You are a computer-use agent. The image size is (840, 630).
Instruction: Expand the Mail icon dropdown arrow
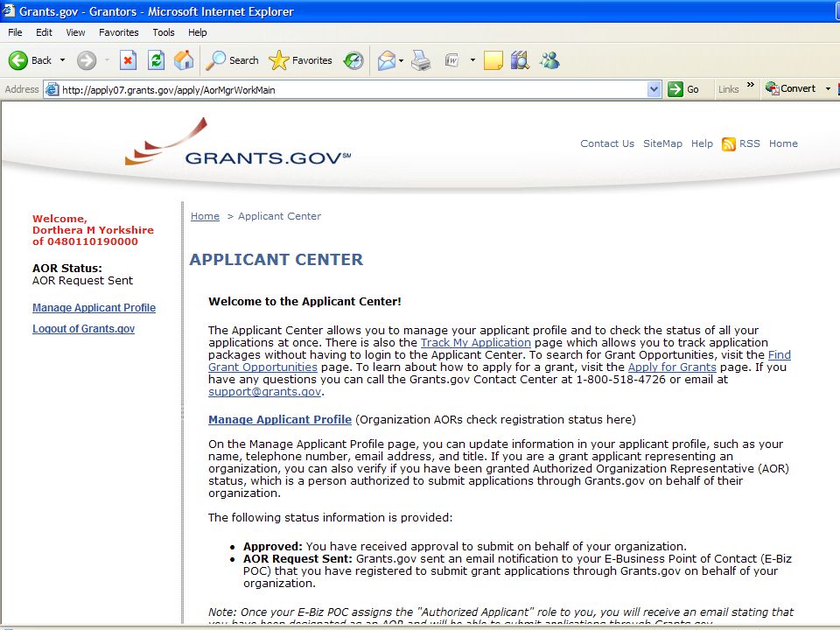pos(402,60)
